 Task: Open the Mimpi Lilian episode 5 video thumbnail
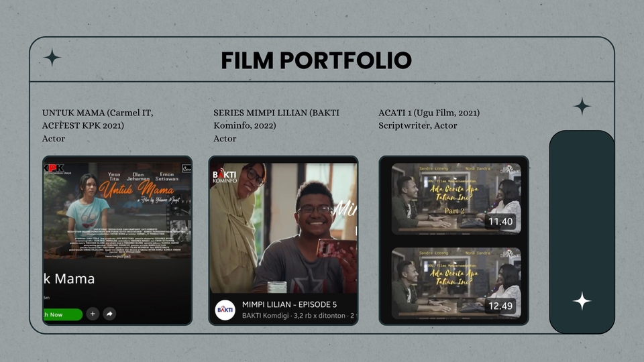[x=283, y=228]
